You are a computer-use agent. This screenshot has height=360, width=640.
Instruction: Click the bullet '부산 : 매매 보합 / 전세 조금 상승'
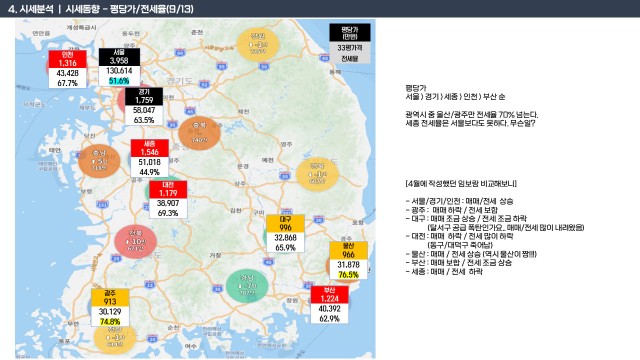coord(458,262)
